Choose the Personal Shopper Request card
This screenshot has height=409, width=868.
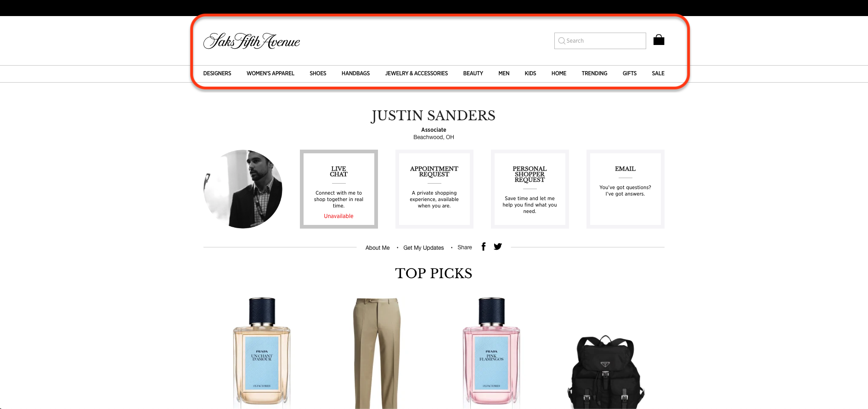pos(530,189)
